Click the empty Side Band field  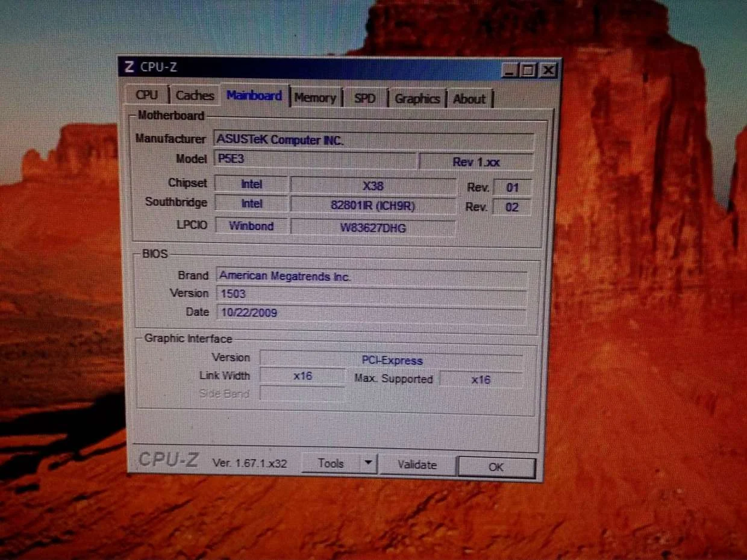pos(302,394)
